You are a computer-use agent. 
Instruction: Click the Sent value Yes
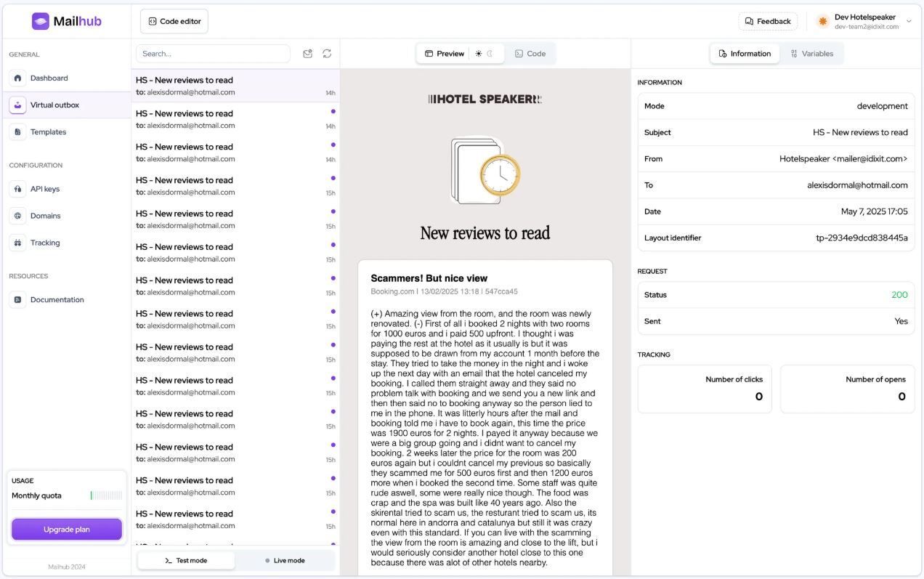coord(901,321)
